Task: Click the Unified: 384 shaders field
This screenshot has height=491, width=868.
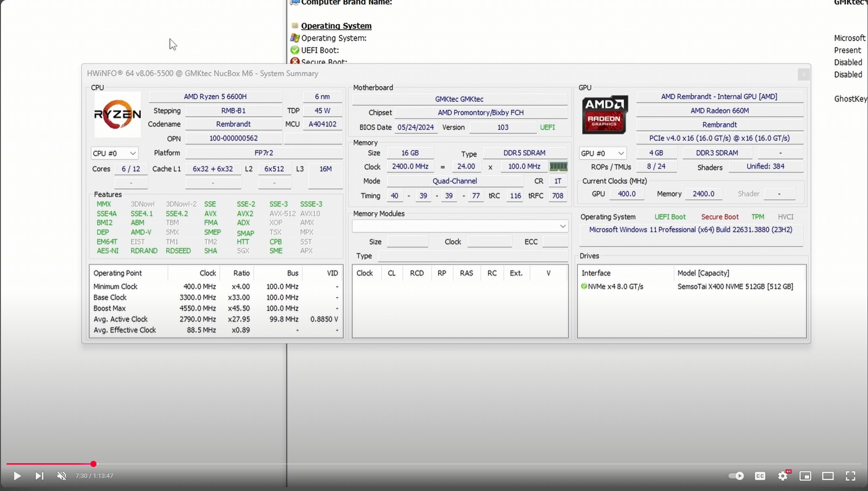Action: pos(765,167)
